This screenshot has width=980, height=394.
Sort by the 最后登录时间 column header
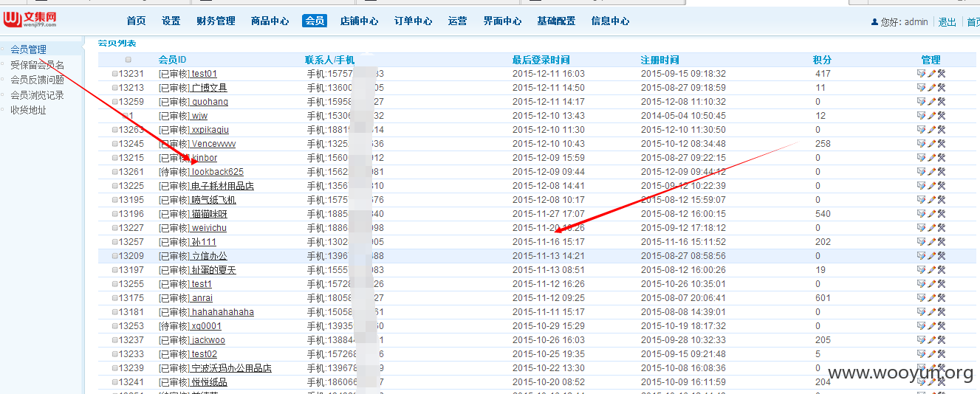541,60
